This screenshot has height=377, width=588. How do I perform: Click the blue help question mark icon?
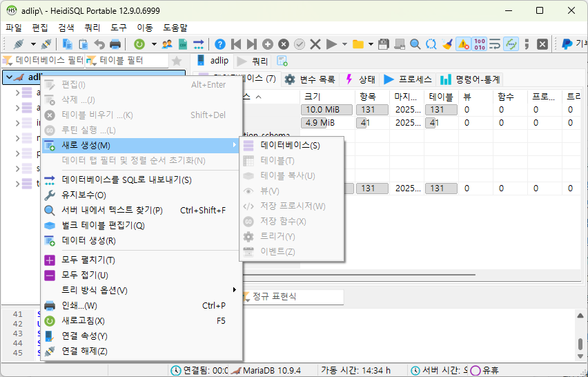219,44
